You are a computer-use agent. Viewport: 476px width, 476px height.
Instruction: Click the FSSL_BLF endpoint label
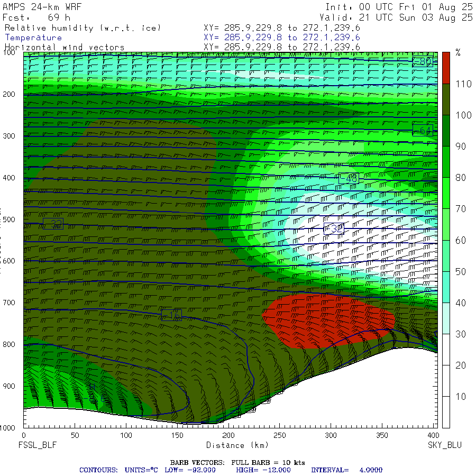pos(38,445)
